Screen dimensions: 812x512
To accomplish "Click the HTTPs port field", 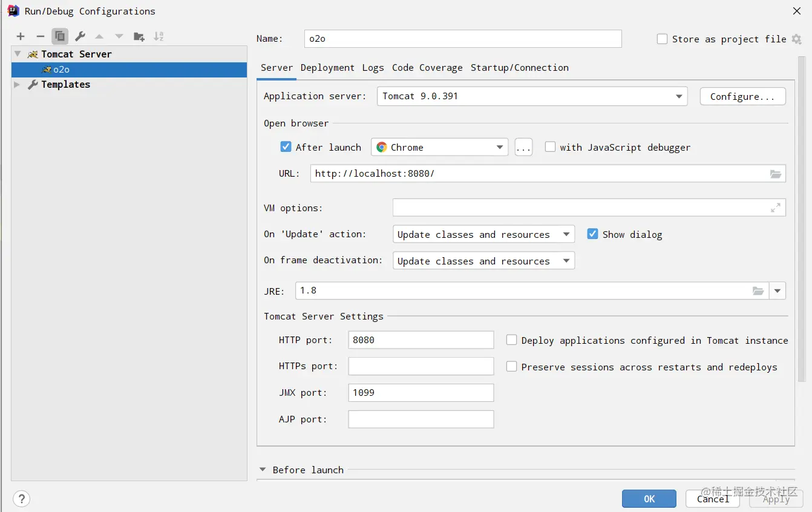I will pos(421,366).
